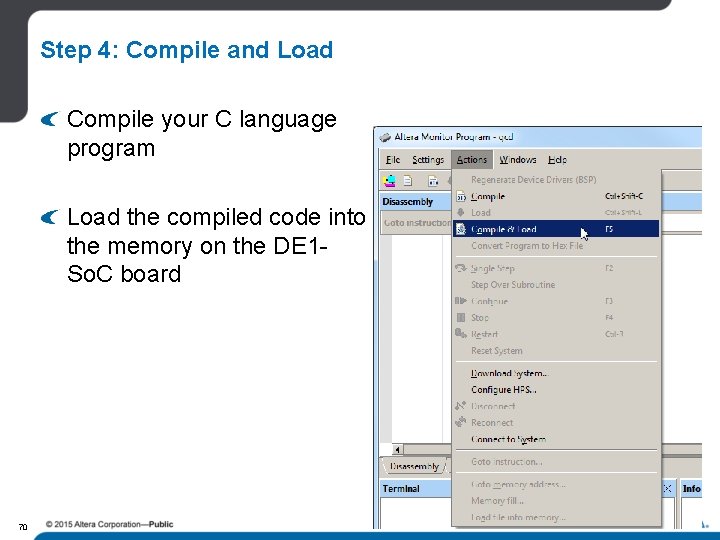Click the Step 4: Compile and Load title

click(186, 50)
